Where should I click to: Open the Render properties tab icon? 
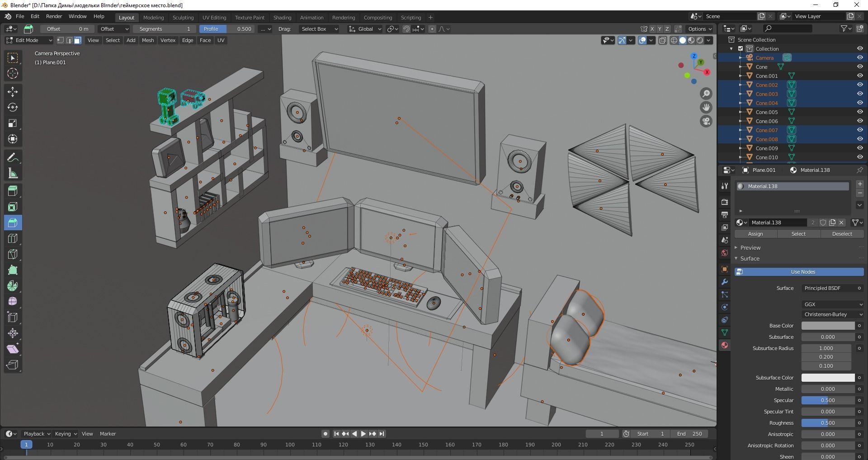(x=725, y=202)
